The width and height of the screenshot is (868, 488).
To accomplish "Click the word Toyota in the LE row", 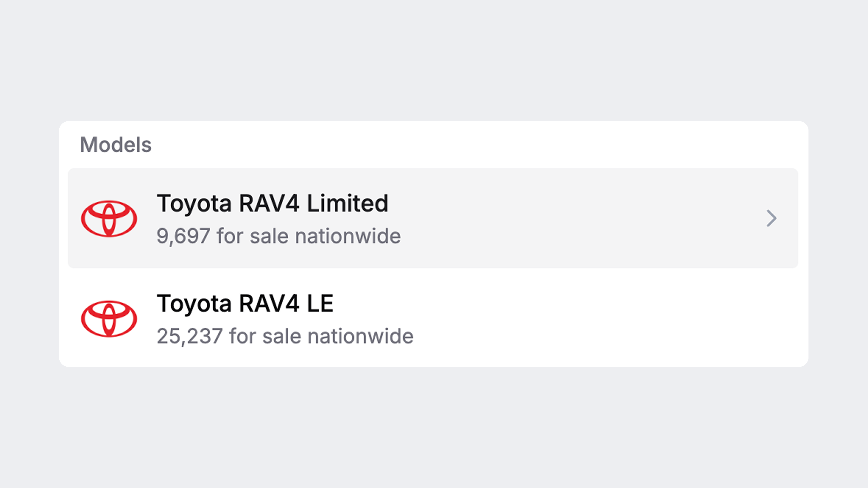I will [x=194, y=304].
